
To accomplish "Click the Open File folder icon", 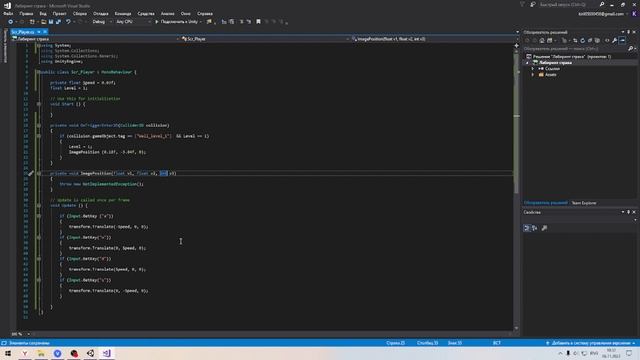I will pyautogui.click(x=43, y=22).
